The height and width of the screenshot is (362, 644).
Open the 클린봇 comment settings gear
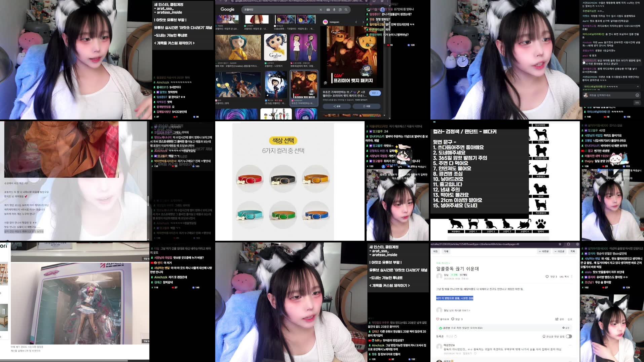[x=564, y=328]
